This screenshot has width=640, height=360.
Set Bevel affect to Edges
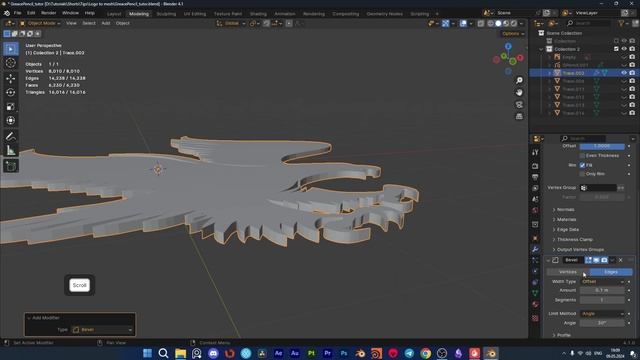[x=611, y=272]
